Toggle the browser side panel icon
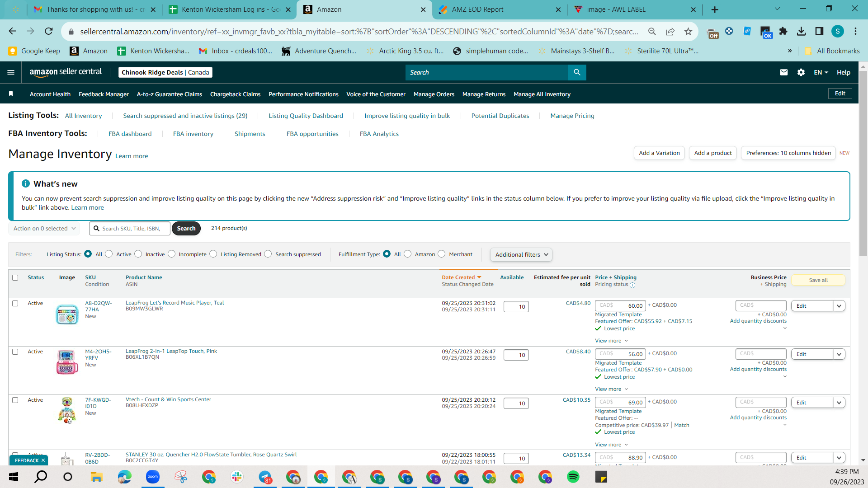 coord(819,31)
